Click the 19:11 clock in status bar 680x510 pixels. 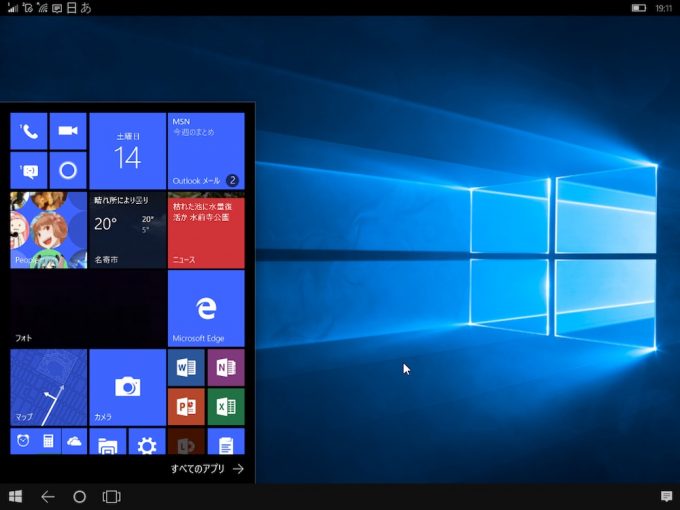664,8
